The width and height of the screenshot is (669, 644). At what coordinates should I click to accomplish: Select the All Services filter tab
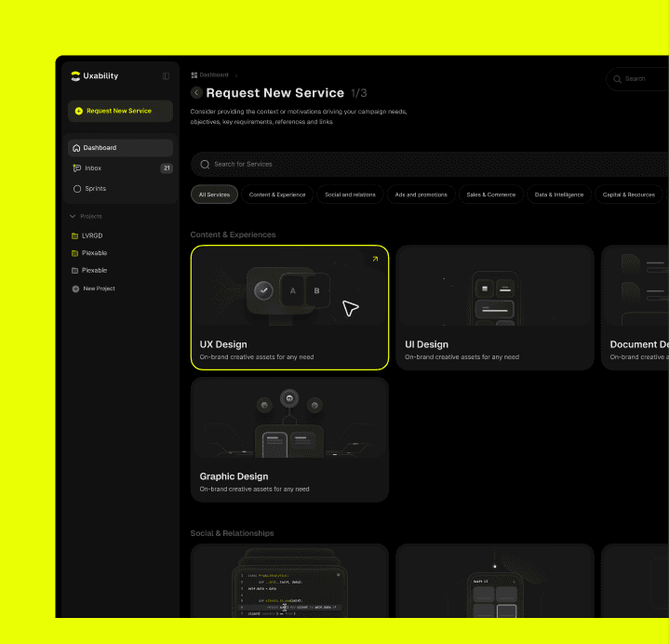(x=214, y=195)
